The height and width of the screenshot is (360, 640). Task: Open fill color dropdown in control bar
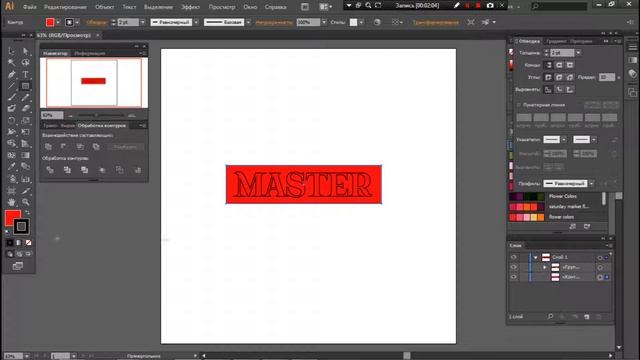[58, 22]
